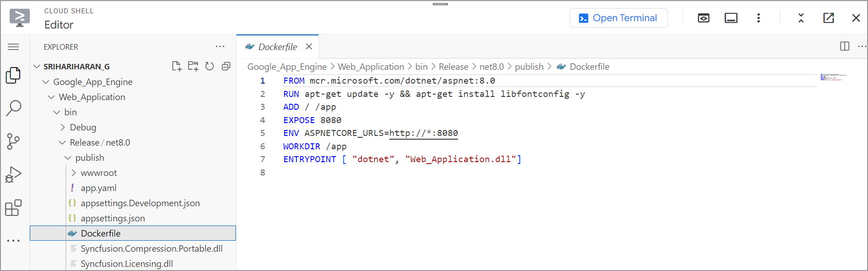Open the Source Control view
Screen dimensions: 868x271
pyautogui.click(x=13, y=141)
